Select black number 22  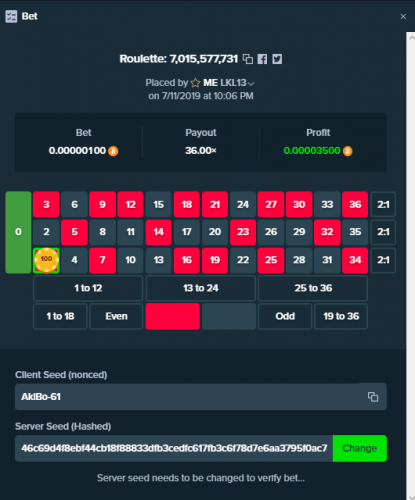243,260
